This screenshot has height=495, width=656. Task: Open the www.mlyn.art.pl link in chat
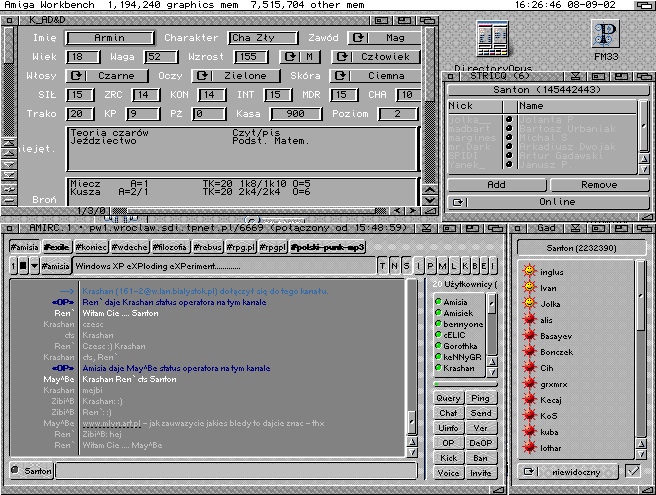[111, 423]
